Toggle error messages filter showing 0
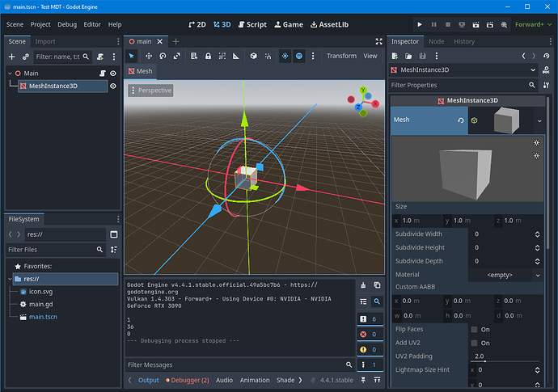 [x=370, y=335]
